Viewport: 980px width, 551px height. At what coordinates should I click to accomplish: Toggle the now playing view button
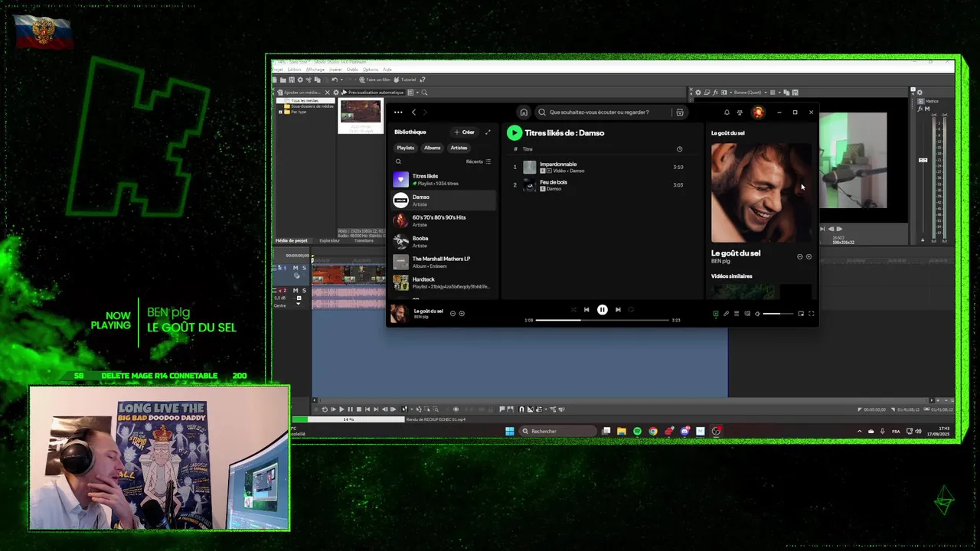pyautogui.click(x=716, y=314)
